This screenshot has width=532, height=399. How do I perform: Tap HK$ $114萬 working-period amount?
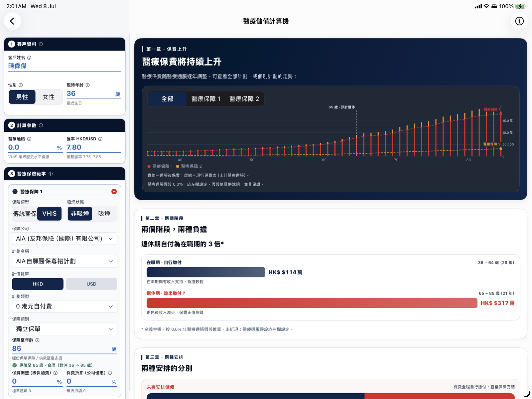coord(285,272)
